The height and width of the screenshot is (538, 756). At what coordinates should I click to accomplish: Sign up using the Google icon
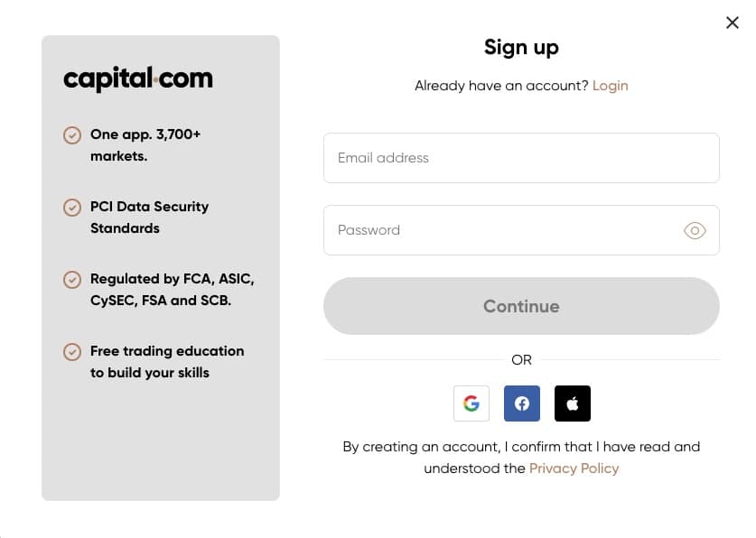(x=471, y=403)
